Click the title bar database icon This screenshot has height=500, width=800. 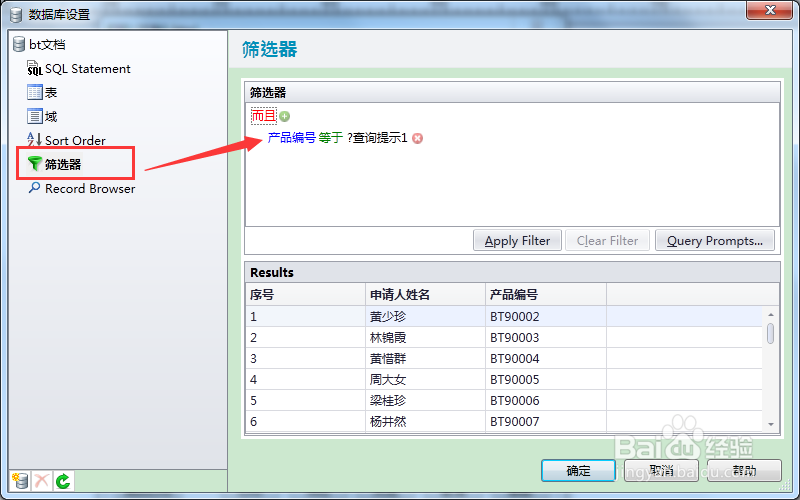point(16,15)
